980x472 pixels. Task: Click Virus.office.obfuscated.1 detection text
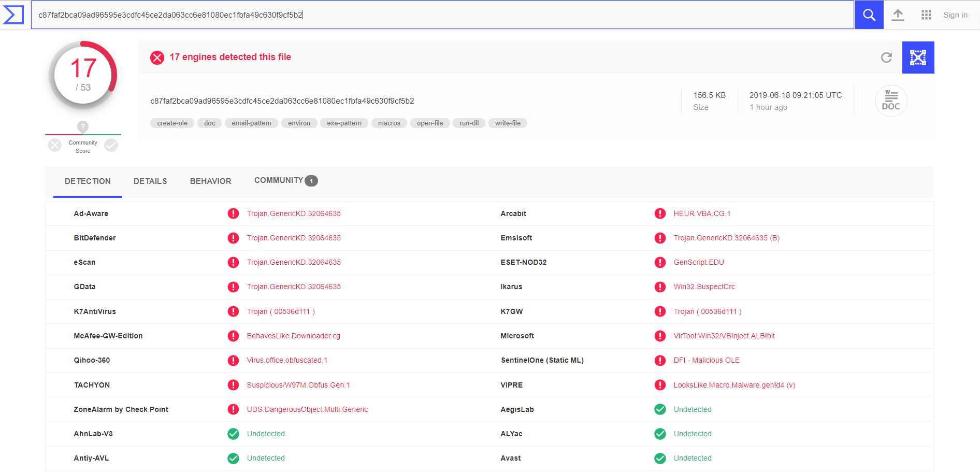pos(287,360)
